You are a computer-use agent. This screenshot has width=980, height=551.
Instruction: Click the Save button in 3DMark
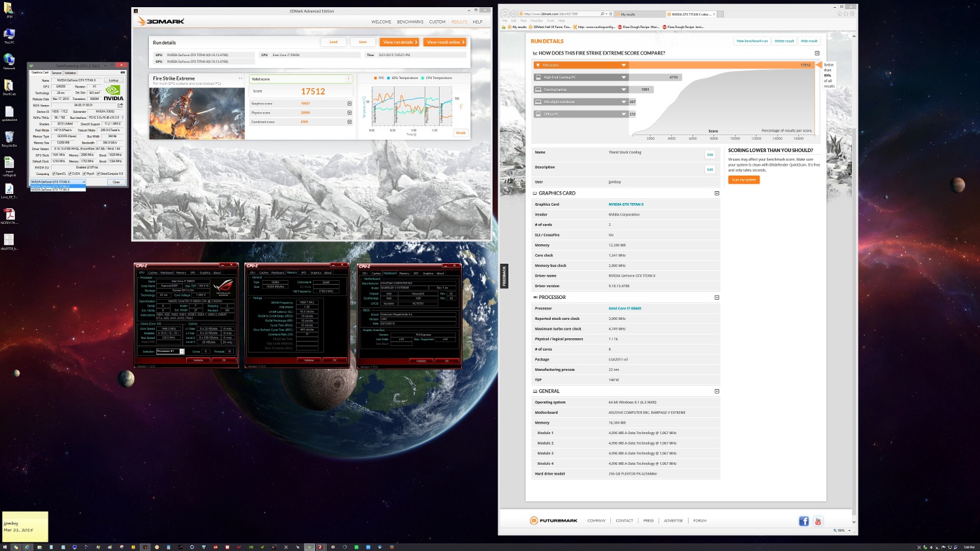coord(363,42)
